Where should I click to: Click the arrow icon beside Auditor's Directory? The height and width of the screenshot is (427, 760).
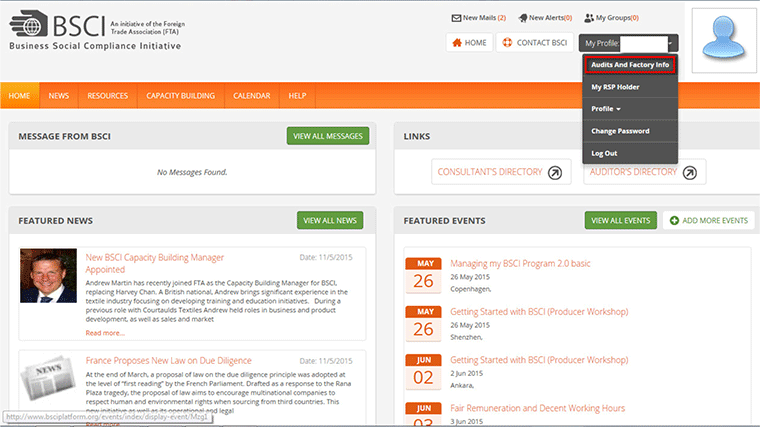(690, 173)
